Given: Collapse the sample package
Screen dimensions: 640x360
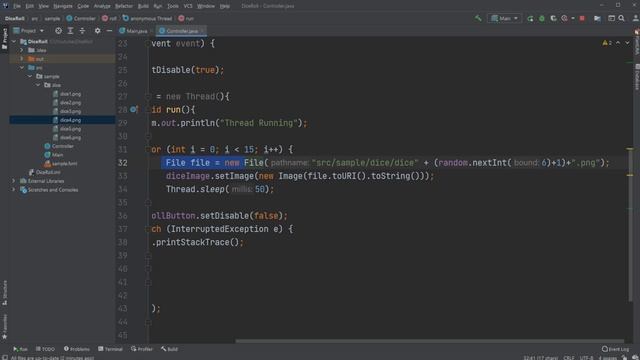Looking at the screenshot, I should [30, 76].
